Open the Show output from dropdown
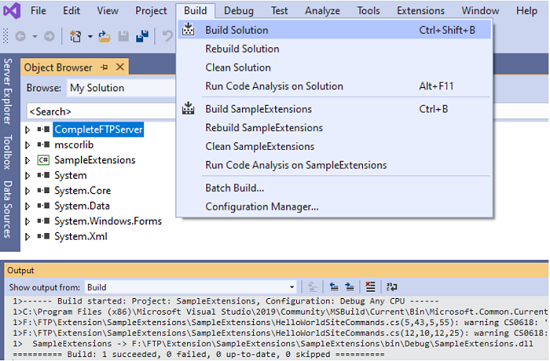This screenshot has width=550, height=361. pos(190,287)
